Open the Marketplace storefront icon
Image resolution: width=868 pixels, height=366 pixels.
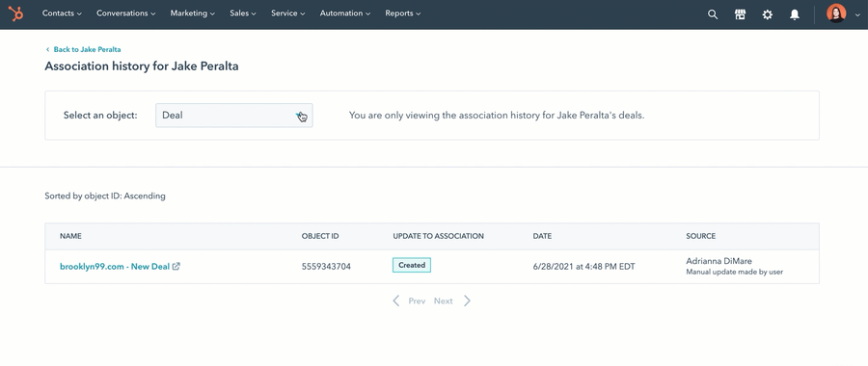click(740, 14)
